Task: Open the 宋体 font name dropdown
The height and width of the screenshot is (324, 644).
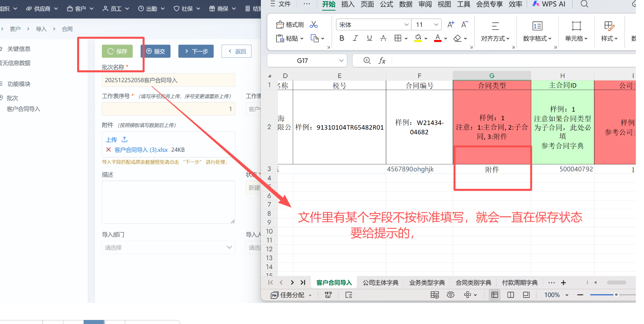Action: point(406,25)
